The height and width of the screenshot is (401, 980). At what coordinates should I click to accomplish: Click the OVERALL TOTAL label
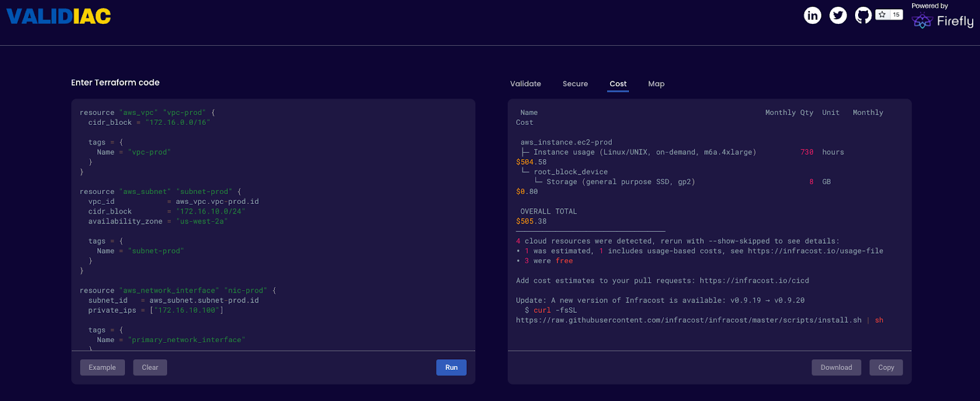549,212
